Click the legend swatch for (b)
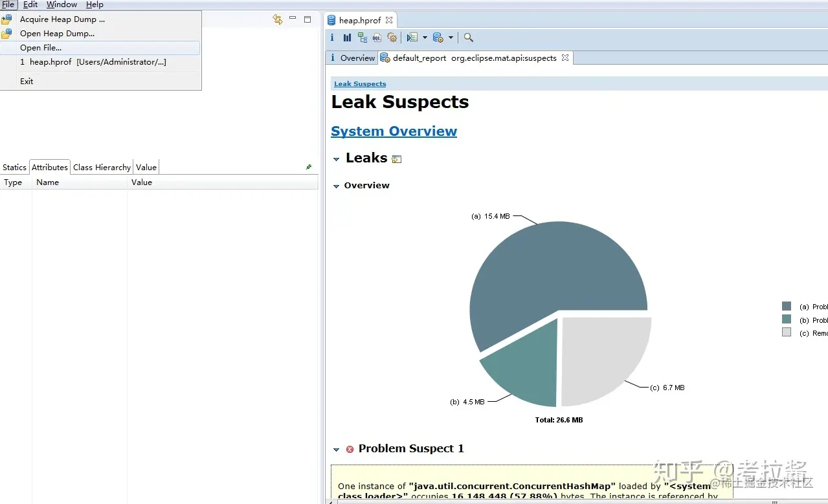Screen dimensions: 828x504 tap(787, 319)
